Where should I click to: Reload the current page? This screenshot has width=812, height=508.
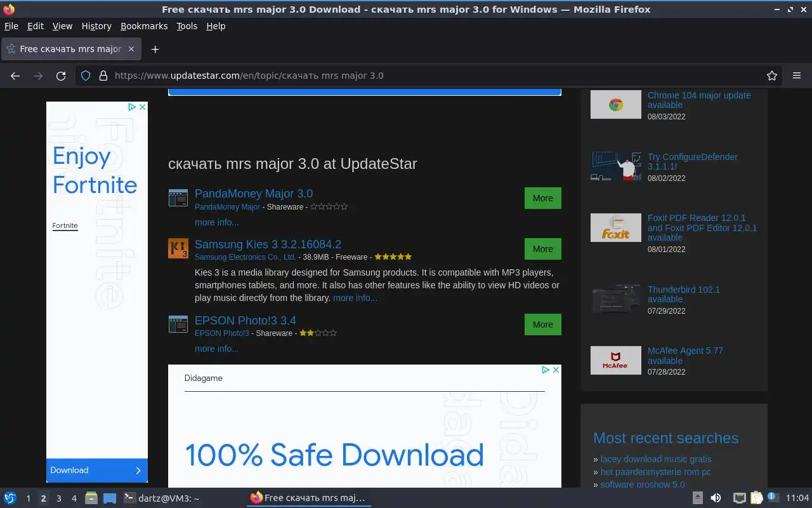pos(61,76)
